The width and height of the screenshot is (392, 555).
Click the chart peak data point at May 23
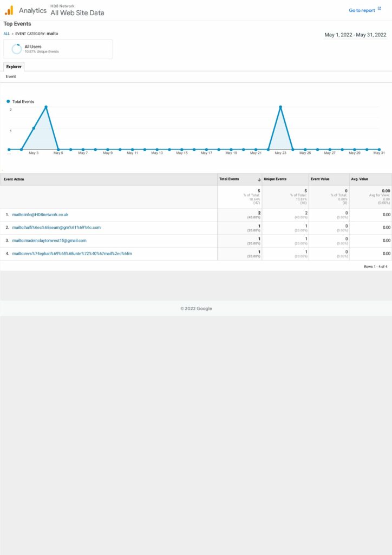click(280, 107)
